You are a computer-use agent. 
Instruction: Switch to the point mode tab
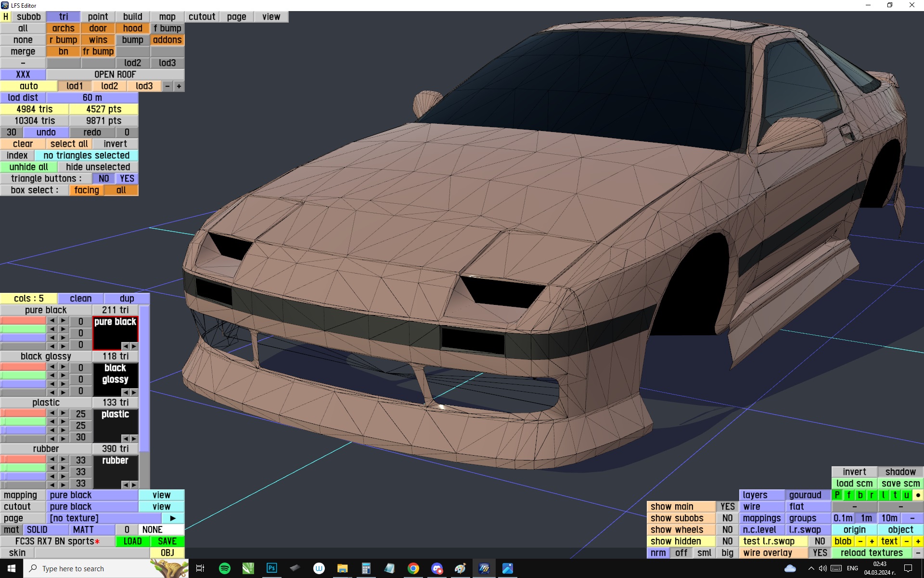[98, 16]
